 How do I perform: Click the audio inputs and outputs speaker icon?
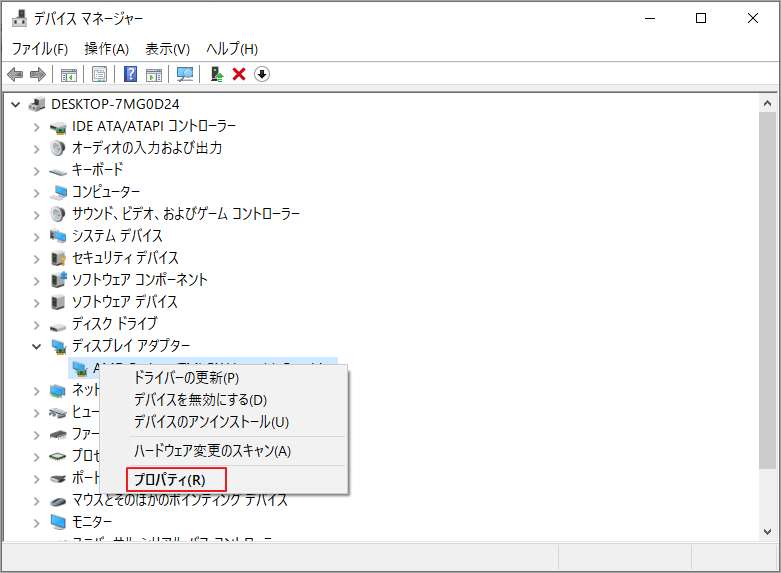(58, 148)
